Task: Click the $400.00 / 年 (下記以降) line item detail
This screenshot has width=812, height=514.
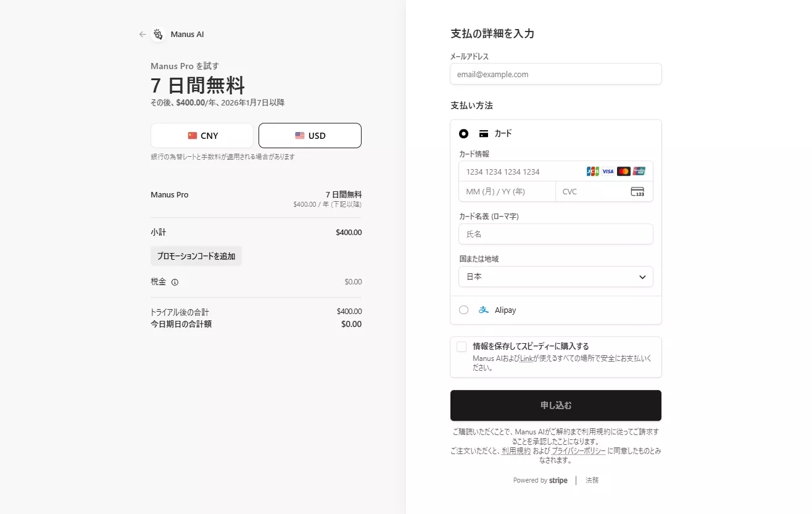Action: click(x=328, y=204)
